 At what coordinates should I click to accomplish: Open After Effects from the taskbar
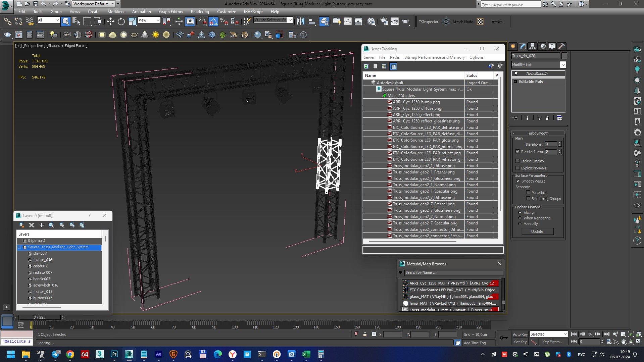coord(159,354)
